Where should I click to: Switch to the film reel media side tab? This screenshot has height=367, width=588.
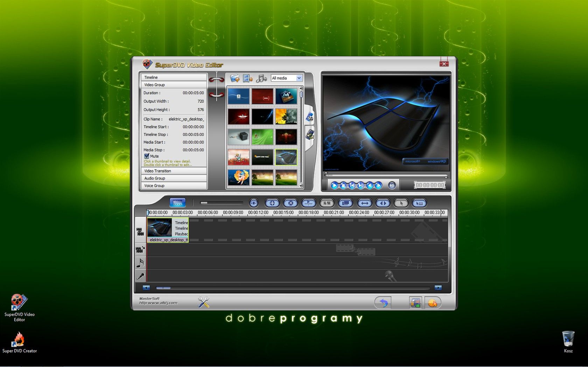pos(309,117)
